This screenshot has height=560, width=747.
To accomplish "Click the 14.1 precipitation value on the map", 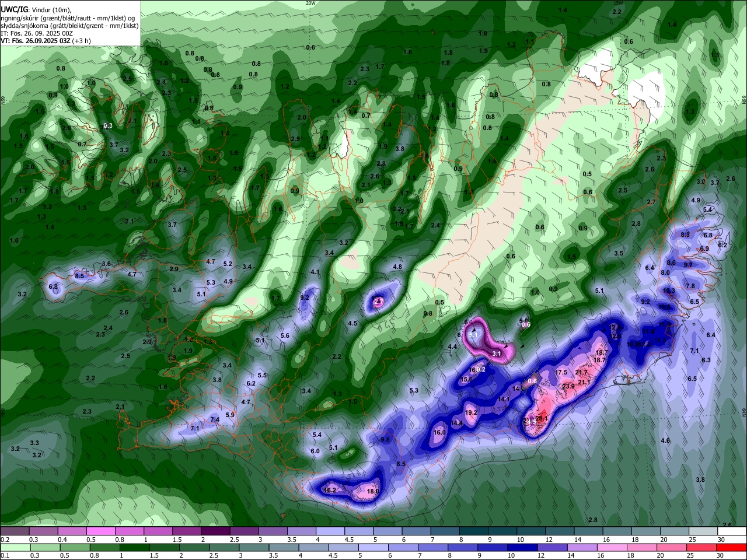I will tap(504, 399).
